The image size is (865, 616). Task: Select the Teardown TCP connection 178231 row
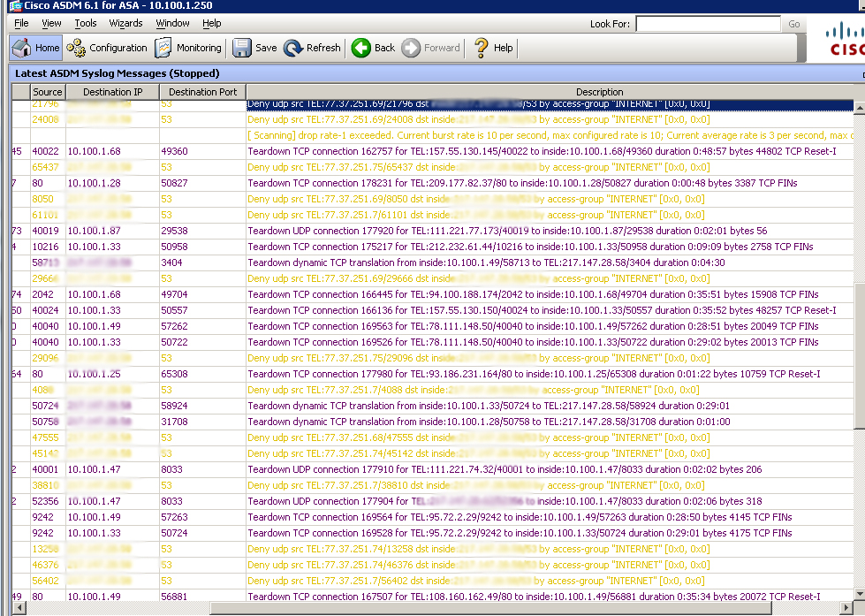[433, 183]
